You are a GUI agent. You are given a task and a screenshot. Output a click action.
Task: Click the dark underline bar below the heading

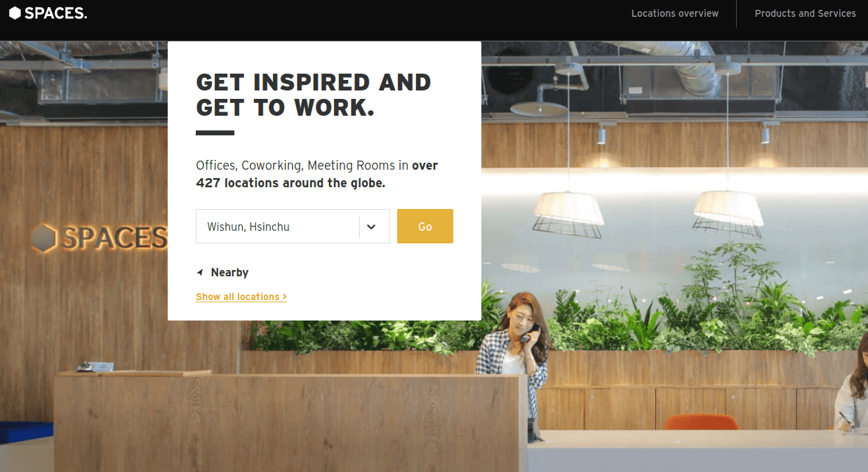215,133
